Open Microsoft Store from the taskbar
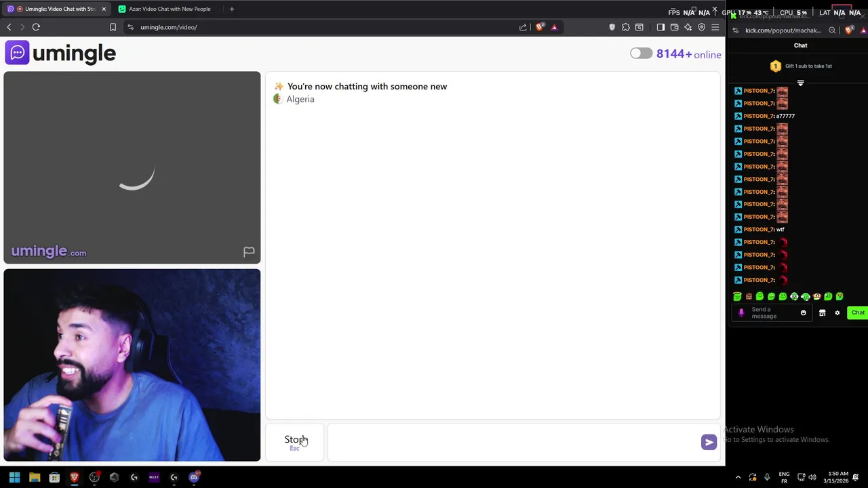This screenshot has width=868, height=488. pyautogui.click(x=54, y=477)
